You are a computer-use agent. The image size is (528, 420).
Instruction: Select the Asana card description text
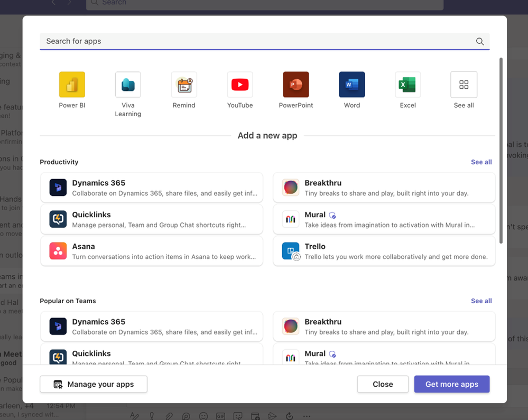164,257
